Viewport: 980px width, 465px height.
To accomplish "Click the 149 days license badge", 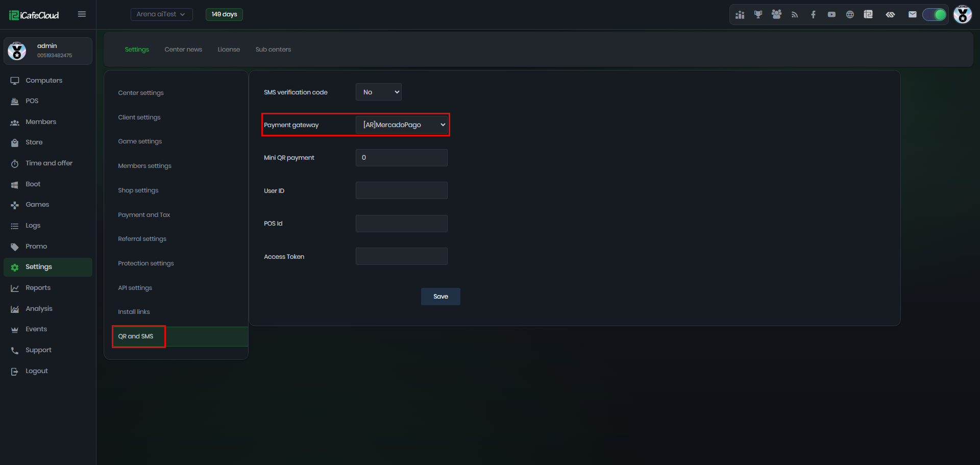I will (x=224, y=14).
